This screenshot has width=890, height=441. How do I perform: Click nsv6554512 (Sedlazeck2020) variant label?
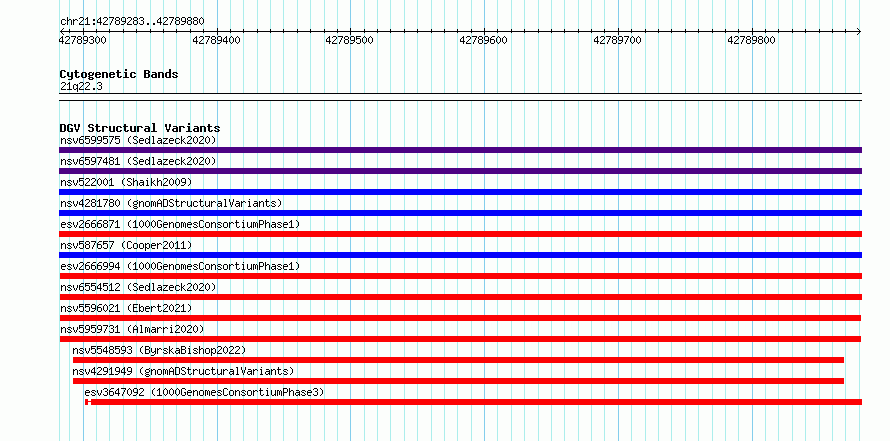[x=138, y=287]
